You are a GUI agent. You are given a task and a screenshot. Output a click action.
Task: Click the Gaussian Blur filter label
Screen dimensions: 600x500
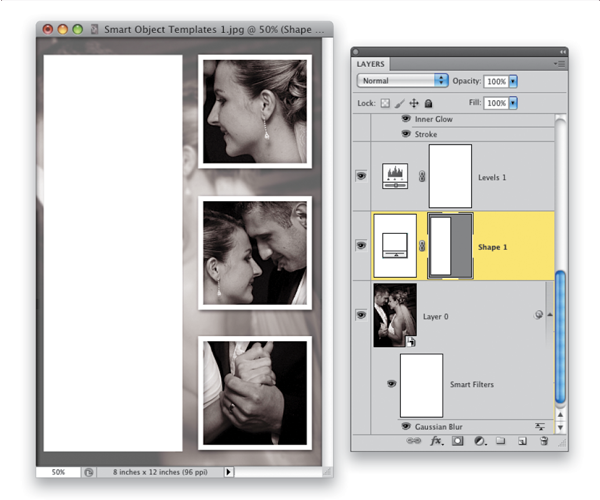[x=439, y=427]
